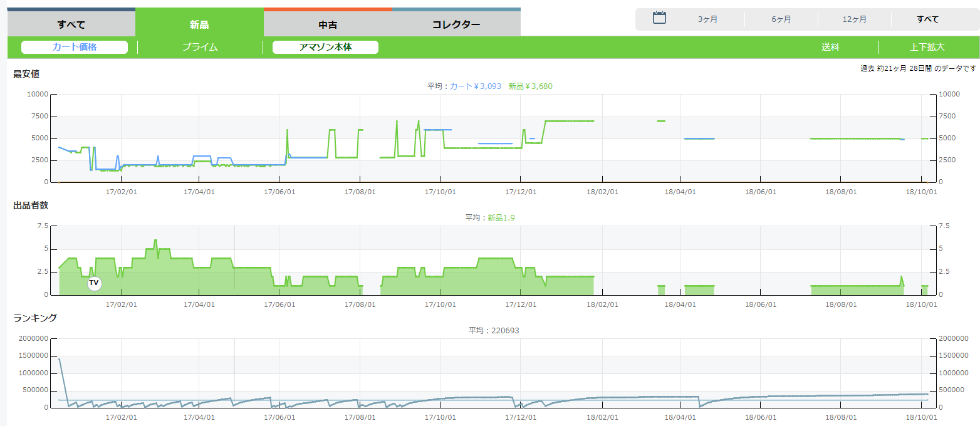Open the 中古 tab
This screenshot has height=426, width=980.
tap(328, 24)
